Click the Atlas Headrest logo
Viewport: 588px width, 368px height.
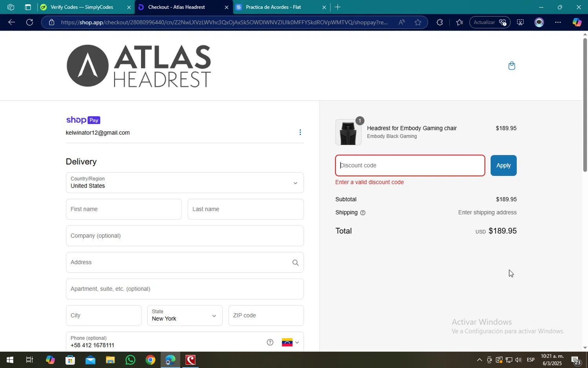pos(139,66)
